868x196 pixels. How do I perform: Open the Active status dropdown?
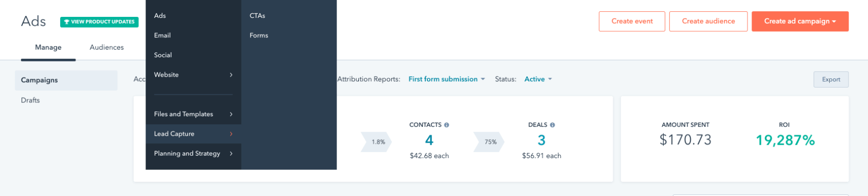[x=538, y=79]
